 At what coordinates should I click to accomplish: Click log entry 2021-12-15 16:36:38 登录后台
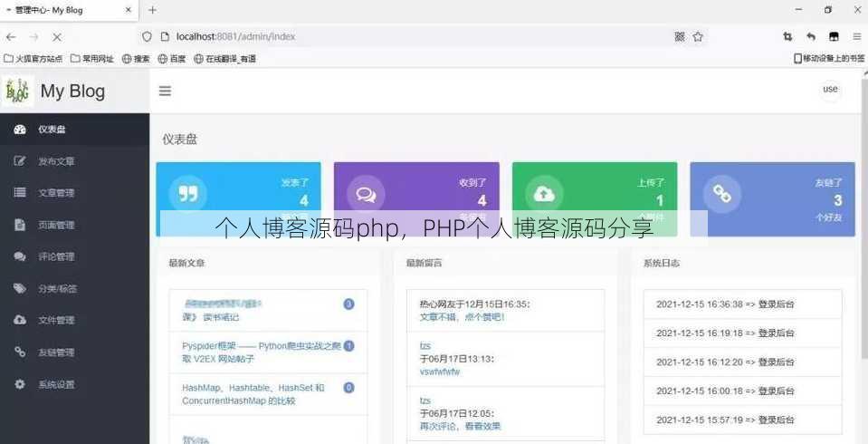coord(742,304)
